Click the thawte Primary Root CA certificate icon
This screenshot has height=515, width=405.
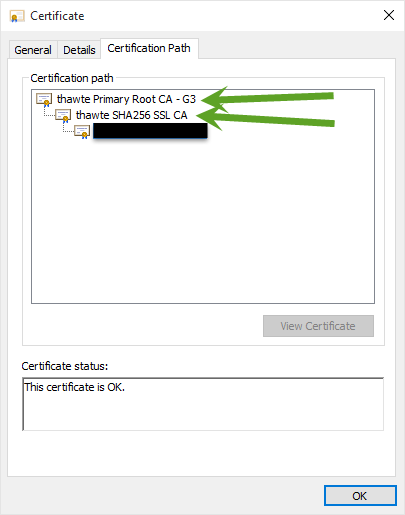tap(44, 99)
